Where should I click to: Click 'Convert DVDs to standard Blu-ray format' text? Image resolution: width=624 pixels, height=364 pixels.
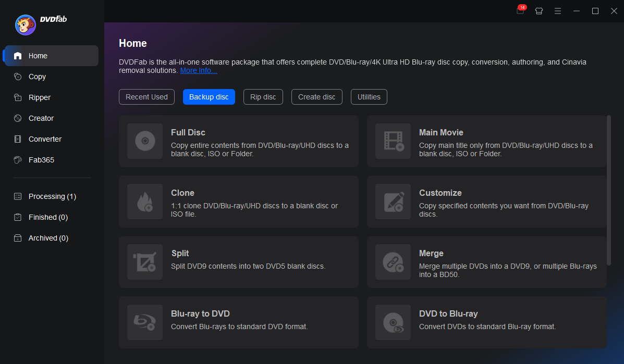click(x=487, y=327)
